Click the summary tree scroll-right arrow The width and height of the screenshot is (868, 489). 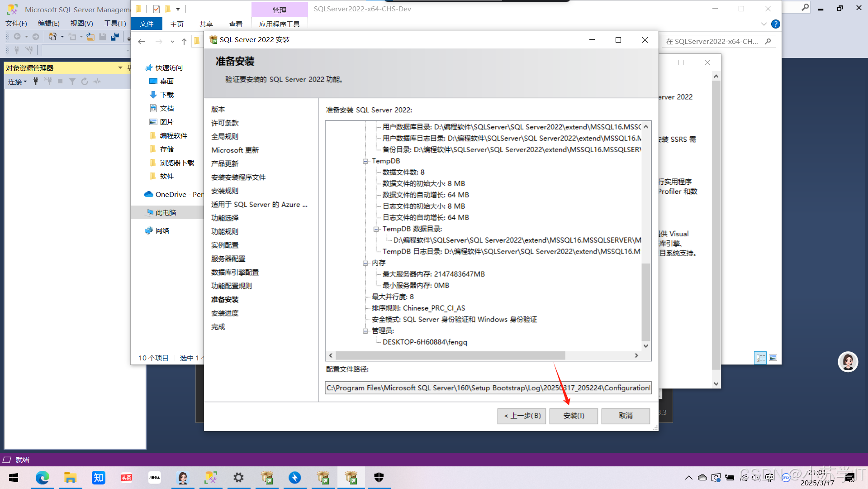[x=636, y=355]
